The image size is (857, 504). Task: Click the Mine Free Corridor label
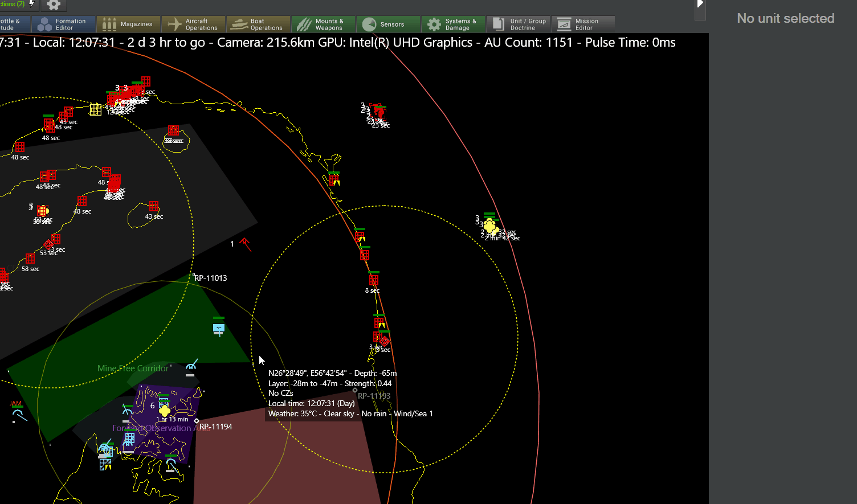[x=133, y=368]
